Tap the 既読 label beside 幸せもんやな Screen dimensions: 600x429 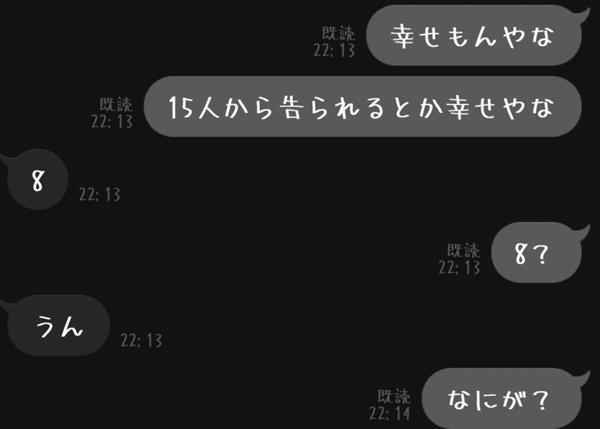(338, 33)
